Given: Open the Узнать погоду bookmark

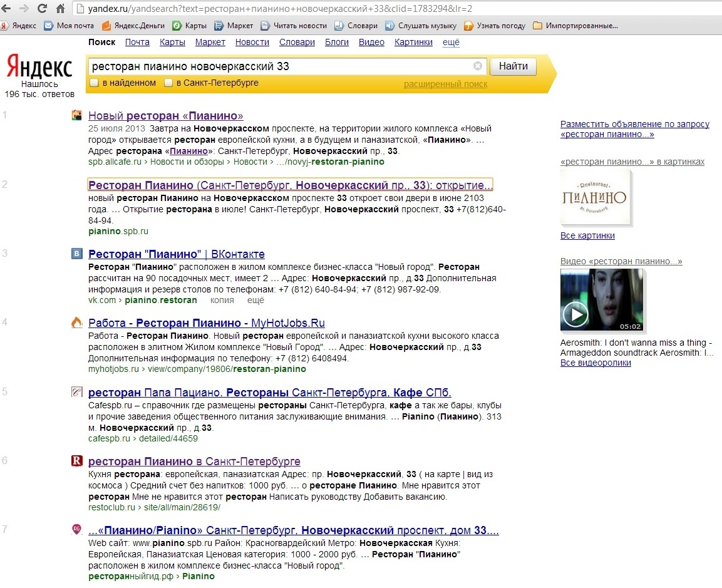Looking at the screenshot, I should pos(495,26).
